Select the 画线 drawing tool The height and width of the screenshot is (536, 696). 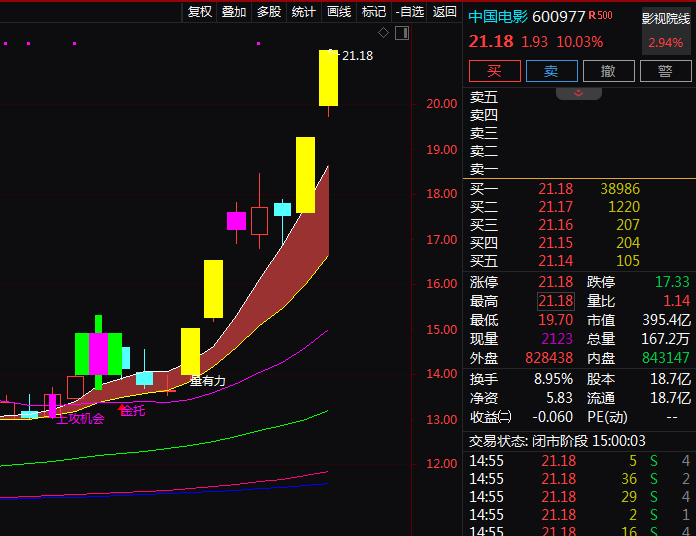[x=339, y=12]
